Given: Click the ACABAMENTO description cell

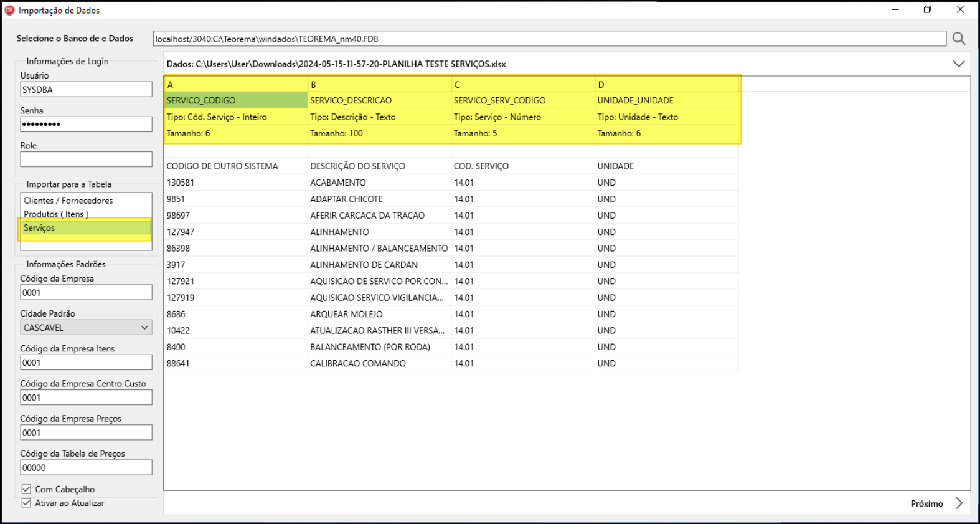Looking at the screenshot, I should [379, 183].
